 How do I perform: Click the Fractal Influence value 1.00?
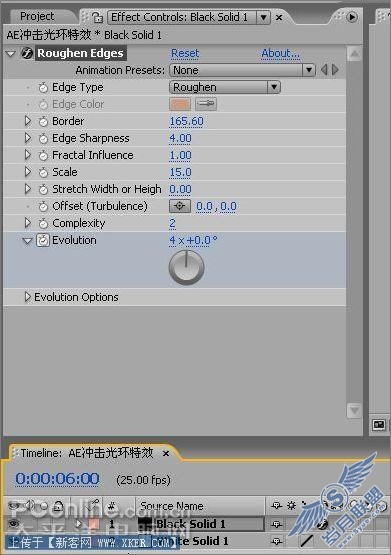coord(180,155)
